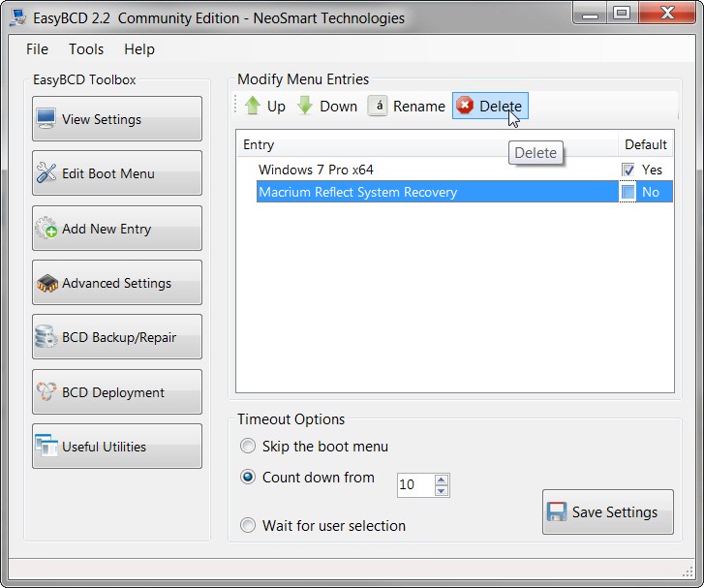This screenshot has height=588, width=704.
Task: Open the File menu
Action: [37, 49]
